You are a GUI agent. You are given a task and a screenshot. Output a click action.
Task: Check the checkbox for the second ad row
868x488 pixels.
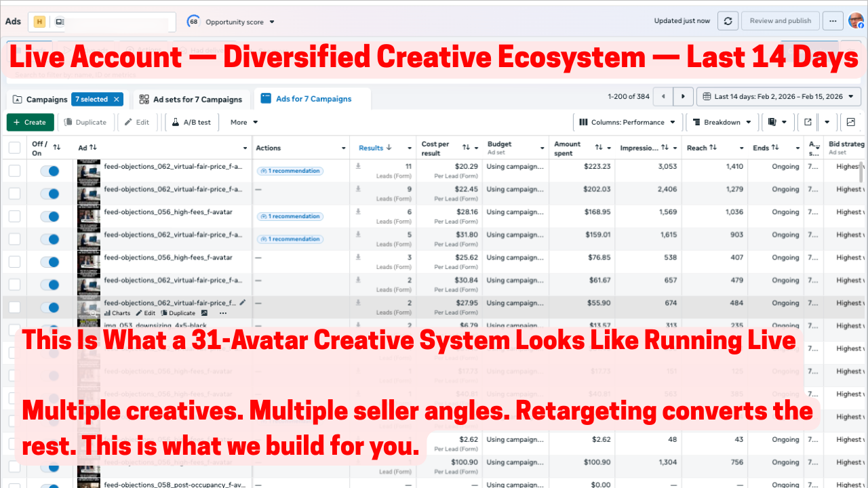14,193
